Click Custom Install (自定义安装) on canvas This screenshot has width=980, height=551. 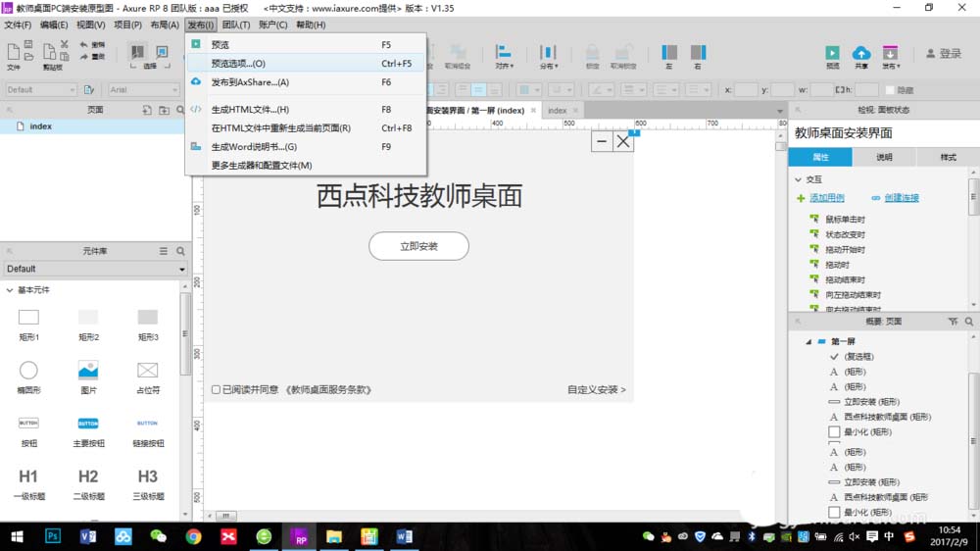(x=596, y=389)
